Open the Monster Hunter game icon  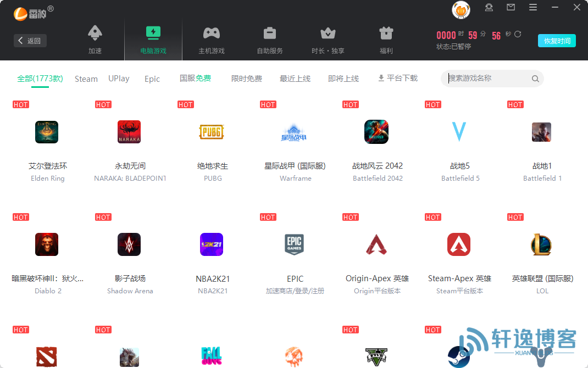(x=129, y=357)
